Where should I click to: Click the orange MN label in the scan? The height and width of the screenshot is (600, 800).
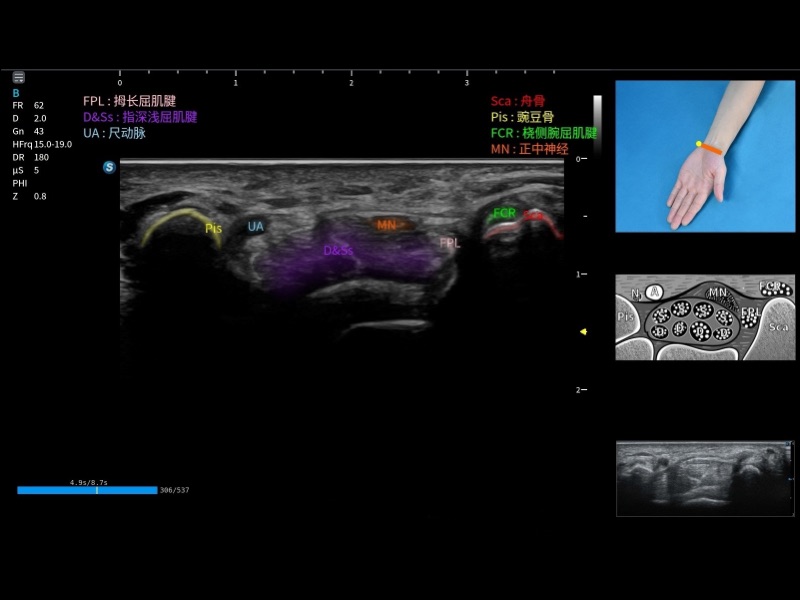(387, 225)
